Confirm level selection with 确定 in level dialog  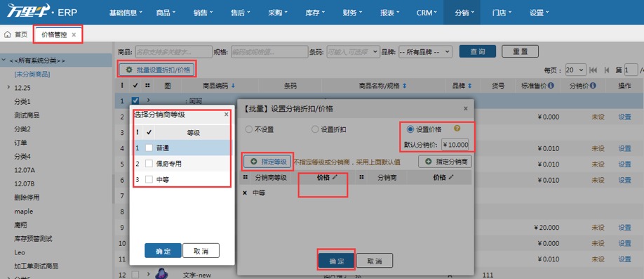(x=163, y=251)
